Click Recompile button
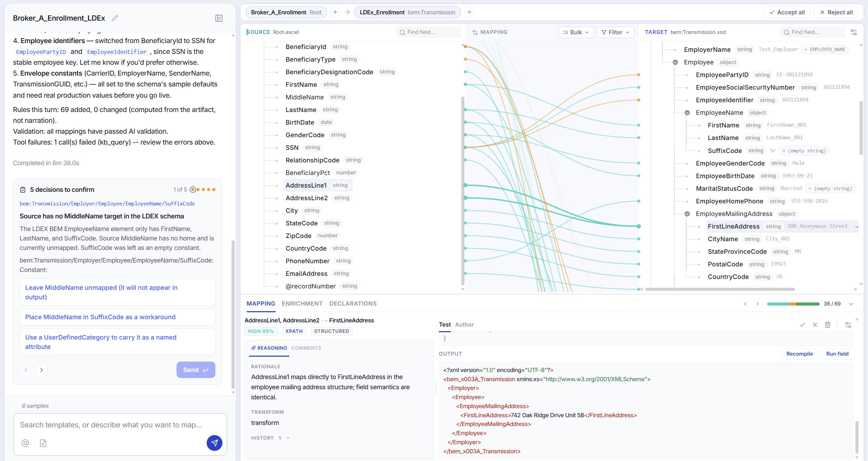This screenshot has height=461, width=868. (x=799, y=354)
